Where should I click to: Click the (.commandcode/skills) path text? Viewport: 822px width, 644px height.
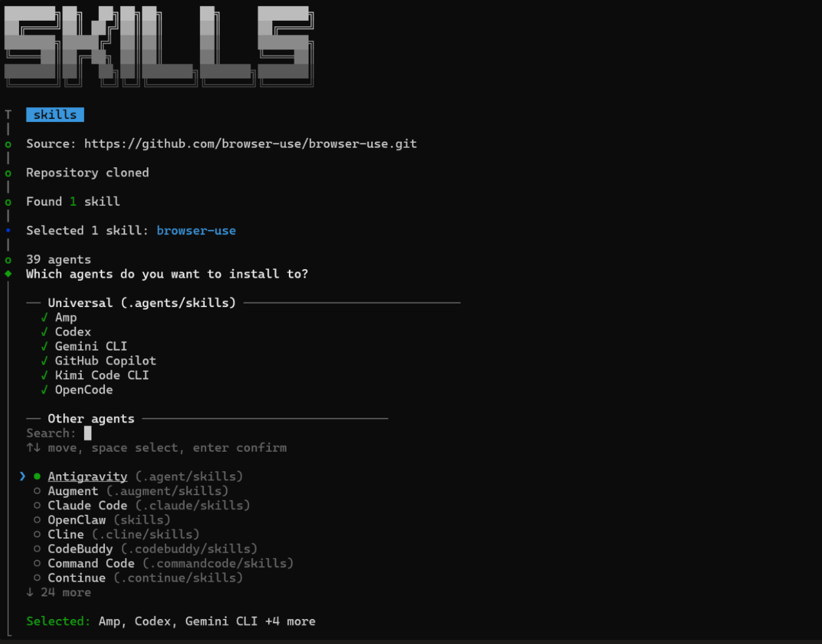click(x=218, y=564)
